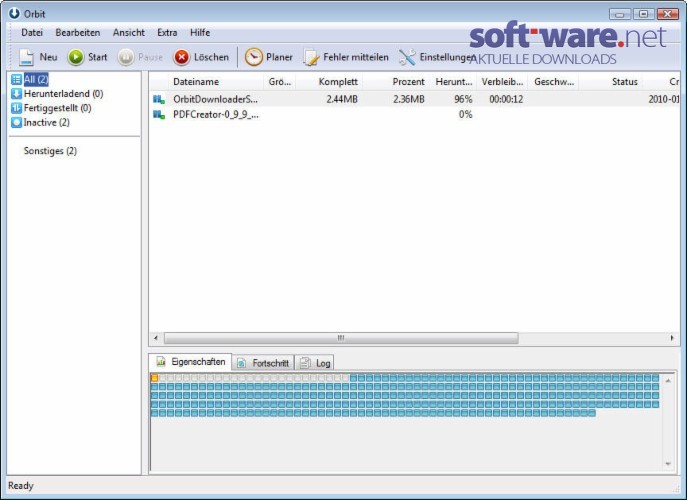Click the Fehler mitteilen toolbar label
687x500 pixels.
coord(356,57)
